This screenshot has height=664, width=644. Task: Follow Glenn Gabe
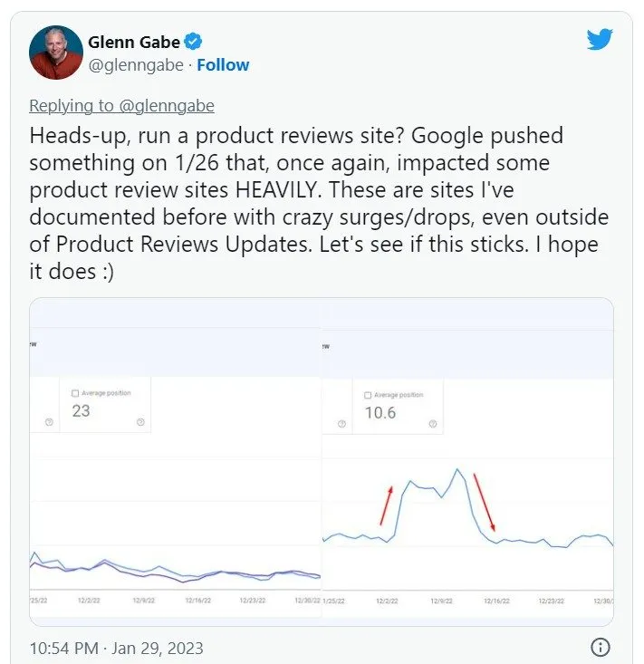point(223,65)
